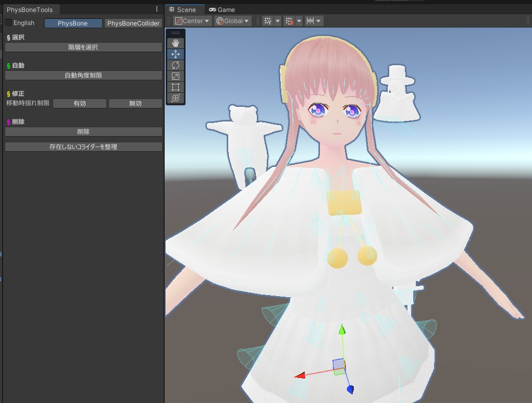
Task: Select the Move tool in Scene toolbar
Action: point(176,54)
